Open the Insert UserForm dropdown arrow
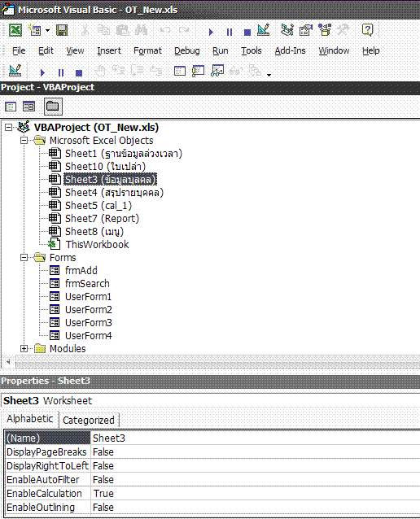Image resolution: width=420 pixels, height=519 pixels. point(48,30)
